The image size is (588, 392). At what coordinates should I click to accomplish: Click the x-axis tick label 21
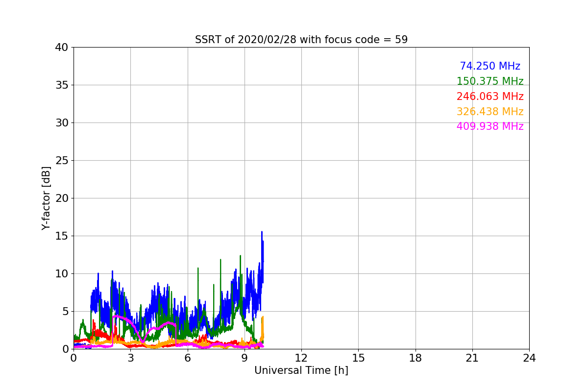[472, 358]
